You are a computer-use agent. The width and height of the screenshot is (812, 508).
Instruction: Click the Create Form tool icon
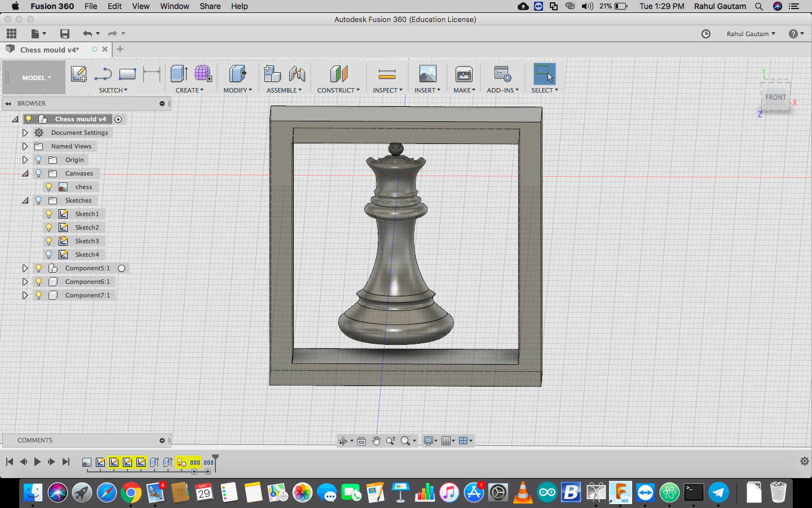point(203,74)
